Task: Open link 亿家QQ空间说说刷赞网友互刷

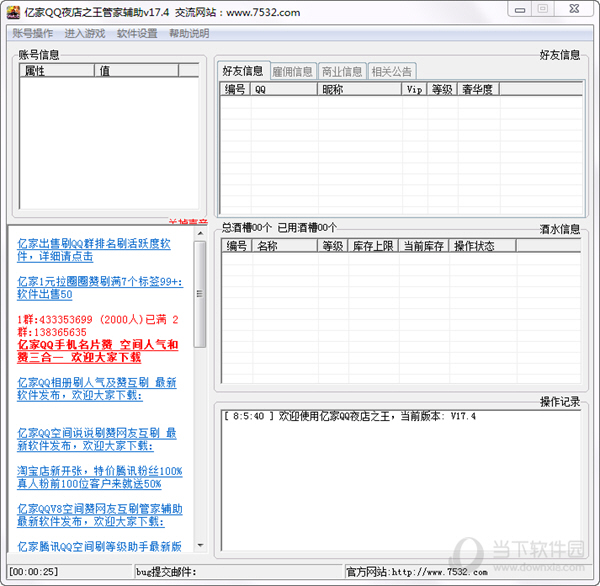Action: 96,439
